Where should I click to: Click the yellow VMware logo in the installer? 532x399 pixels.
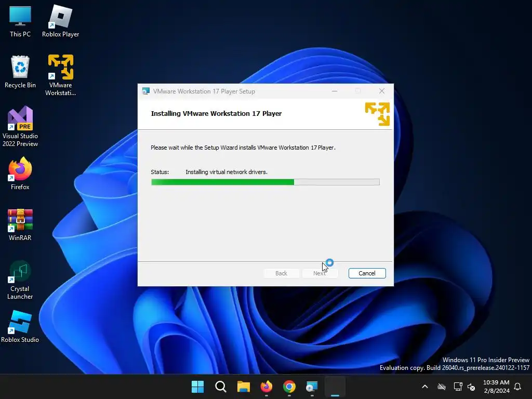coord(377,114)
